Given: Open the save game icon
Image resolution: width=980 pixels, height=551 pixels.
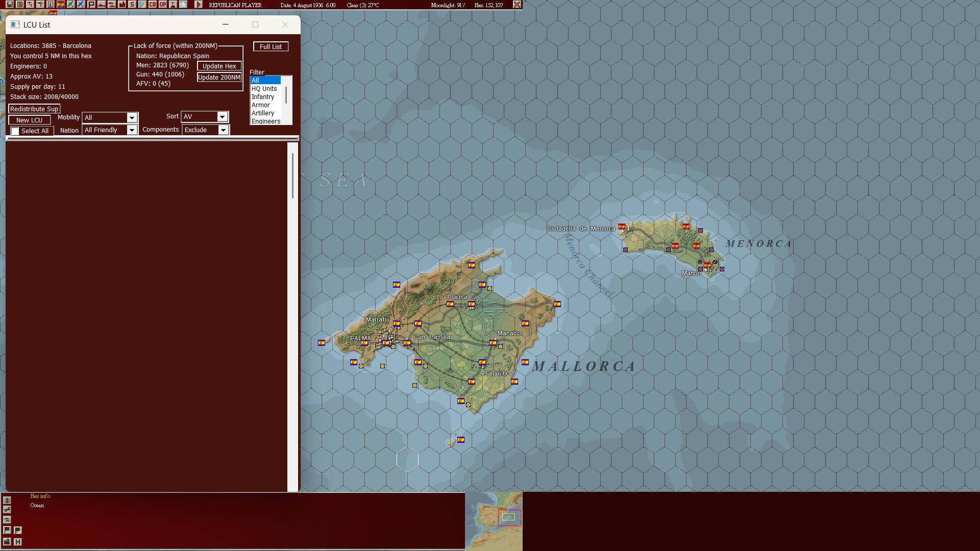Looking at the screenshot, I should (x=10, y=5).
